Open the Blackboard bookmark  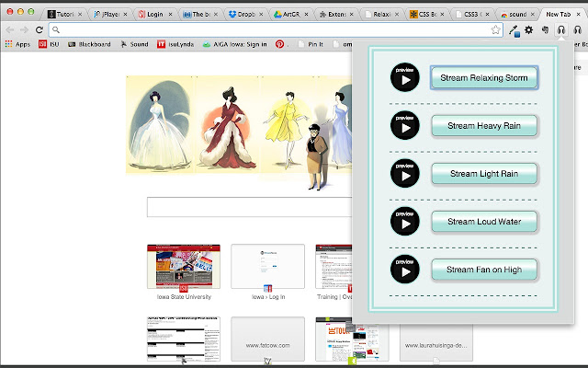(x=89, y=44)
